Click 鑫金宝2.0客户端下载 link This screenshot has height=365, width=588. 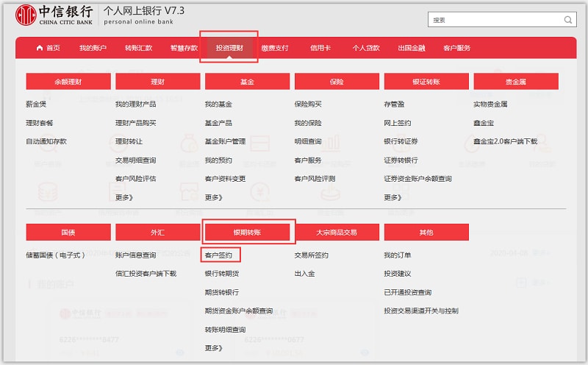click(x=506, y=141)
